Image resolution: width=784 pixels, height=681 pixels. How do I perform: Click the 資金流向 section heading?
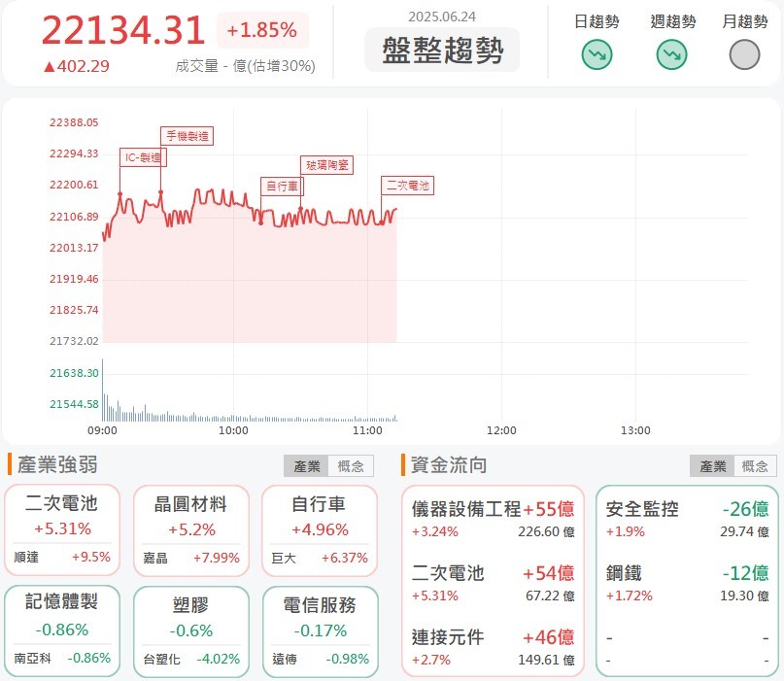[449, 465]
